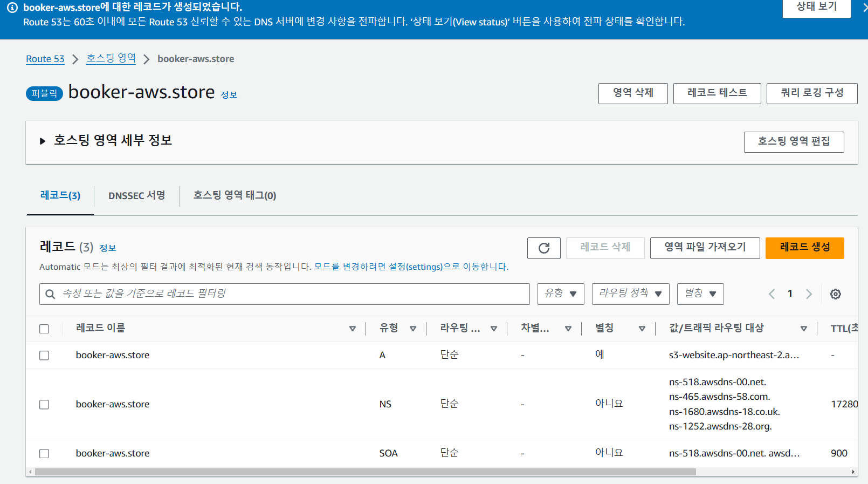The image size is (868, 484).
Task: Click the ns-465.awsdns-58.com. value
Action: pos(720,397)
